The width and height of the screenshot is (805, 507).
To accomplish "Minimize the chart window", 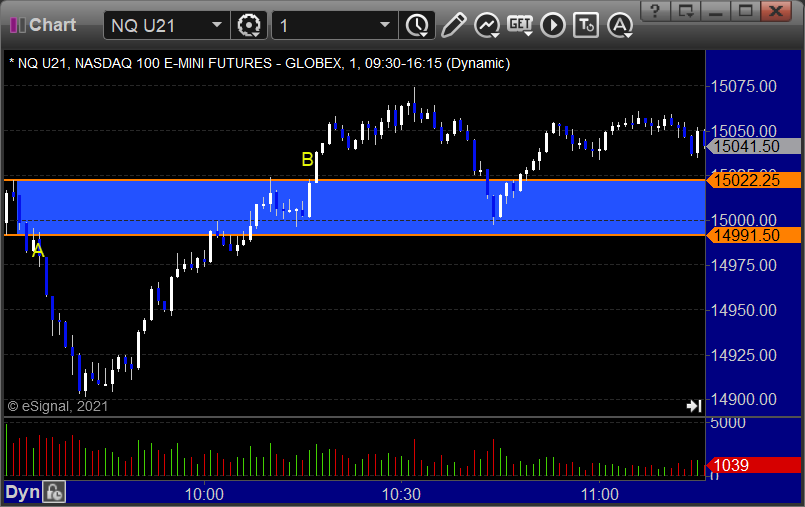I will [716, 10].
